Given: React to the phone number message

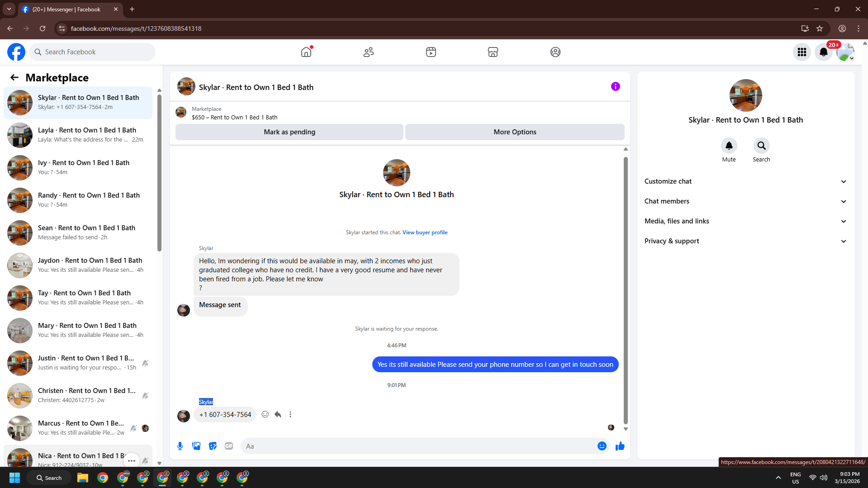Looking at the screenshot, I should click(265, 414).
